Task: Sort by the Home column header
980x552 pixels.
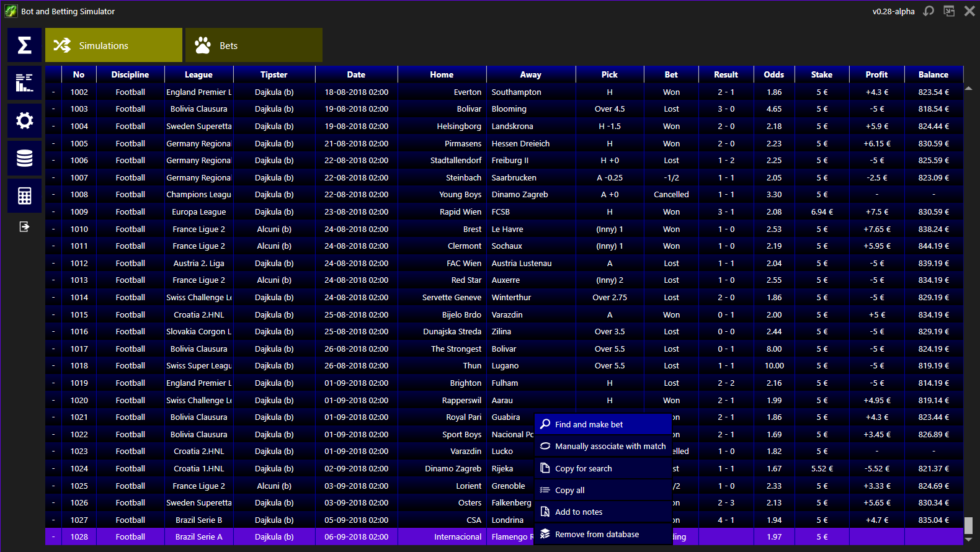Action: (442, 74)
